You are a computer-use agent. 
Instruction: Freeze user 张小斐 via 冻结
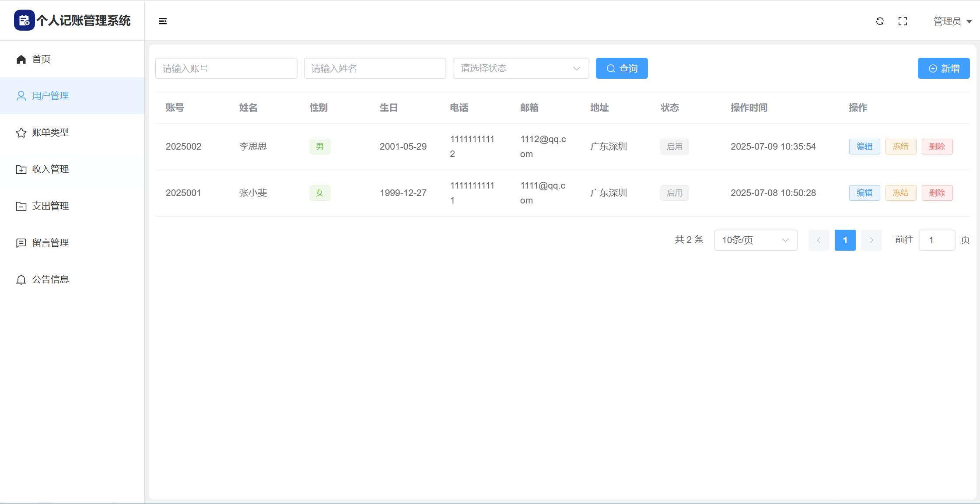coord(900,193)
